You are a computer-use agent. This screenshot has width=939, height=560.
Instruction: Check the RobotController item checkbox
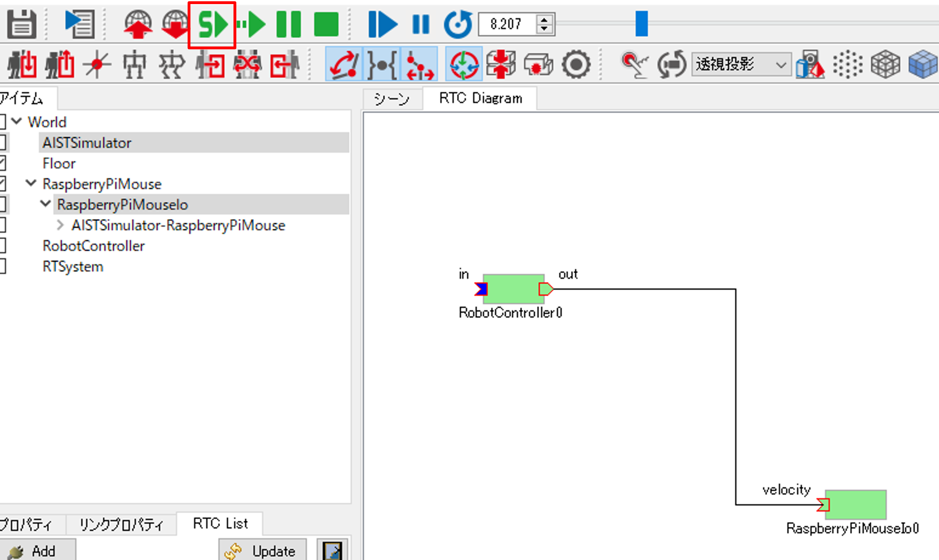tap(3, 246)
